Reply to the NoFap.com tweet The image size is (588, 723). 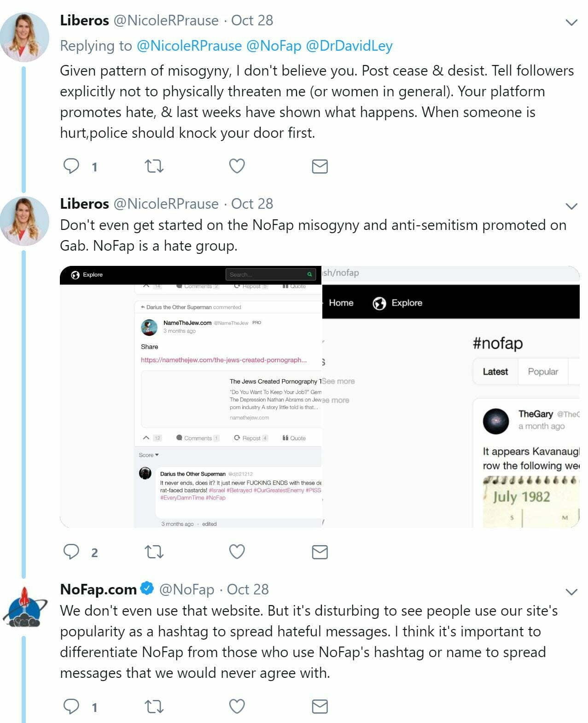(x=71, y=706)
